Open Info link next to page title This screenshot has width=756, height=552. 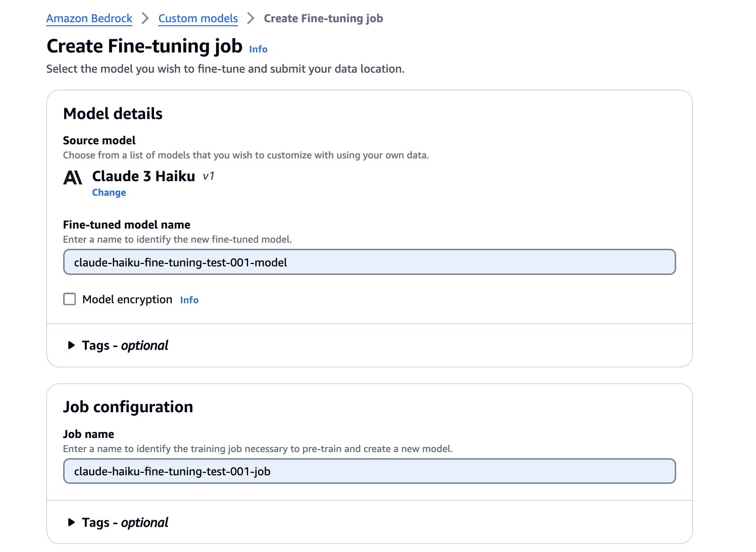(258, 49)
